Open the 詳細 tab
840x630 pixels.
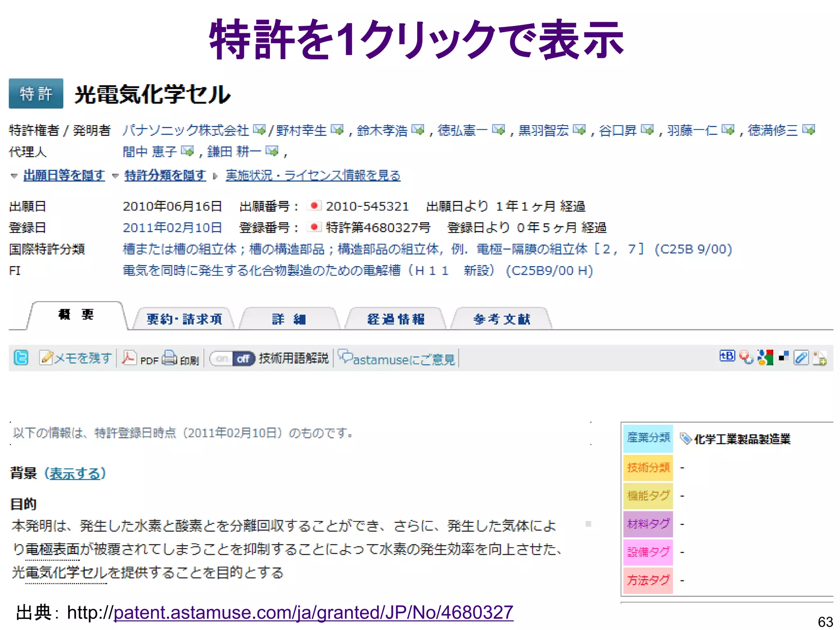coord(289,319)
